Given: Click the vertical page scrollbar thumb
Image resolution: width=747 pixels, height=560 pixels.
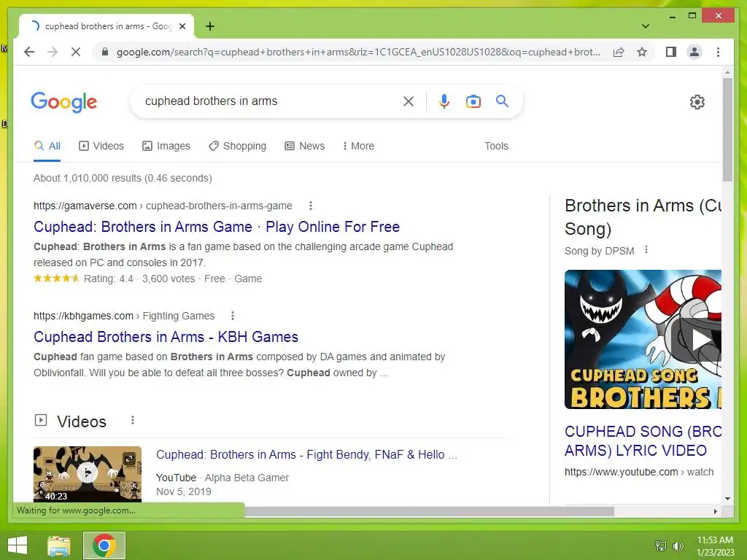Looking at the screenshot, I should (x=727, y=130).
